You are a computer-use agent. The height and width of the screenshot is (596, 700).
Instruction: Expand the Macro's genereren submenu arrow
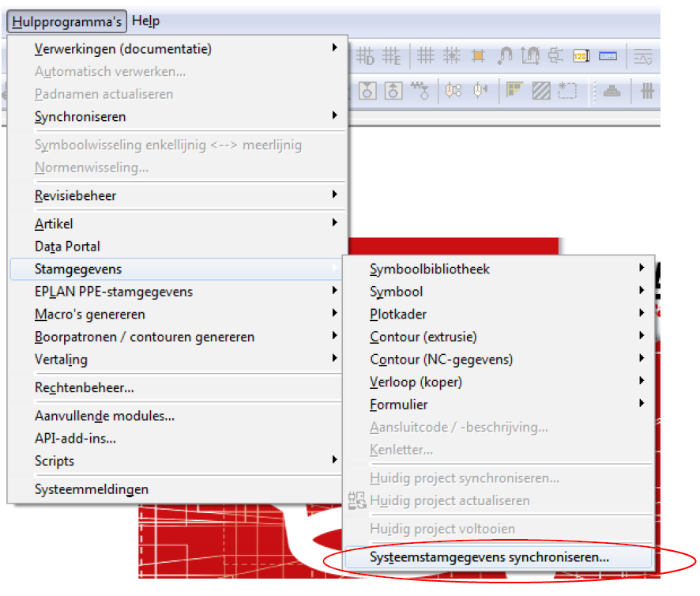pos(334,313)
